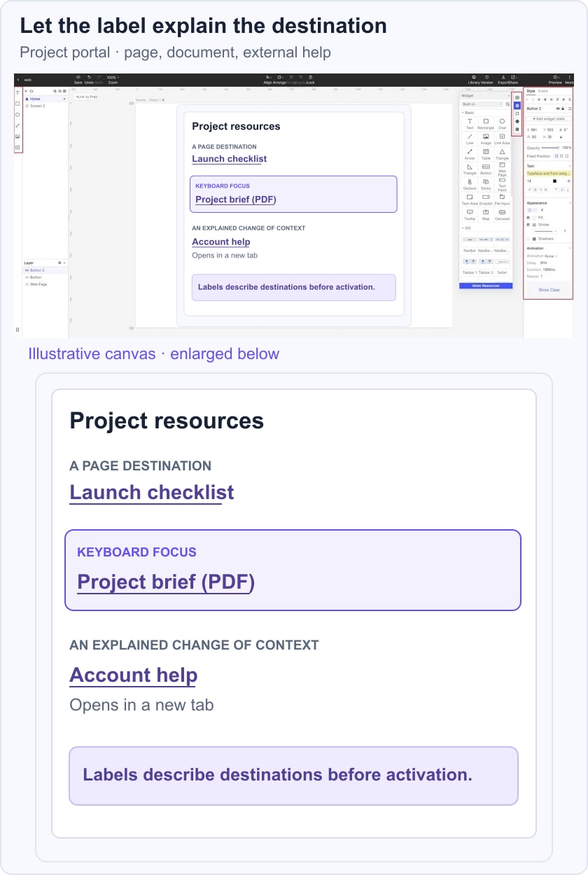Open the Preview dropdown in top bar
Image resolution: width=588 pixels, height=875 pixels.
coord(555,76)
